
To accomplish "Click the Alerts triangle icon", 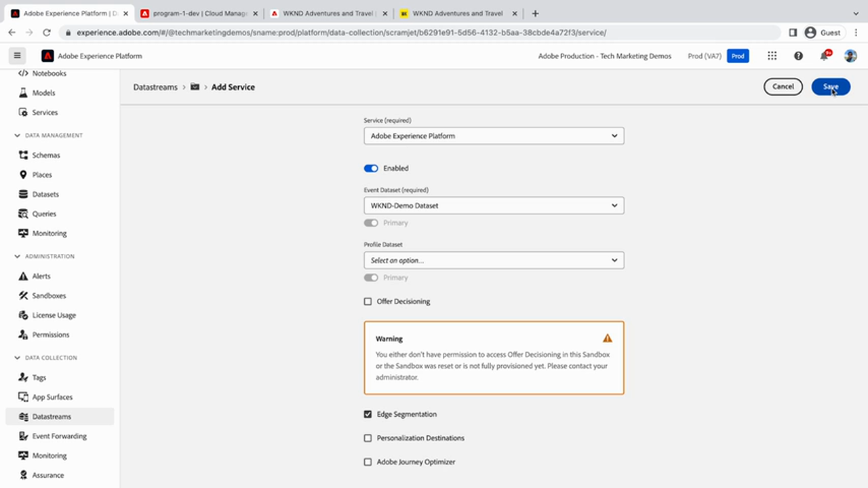I will pyautogui.click(x=23, y=276).
